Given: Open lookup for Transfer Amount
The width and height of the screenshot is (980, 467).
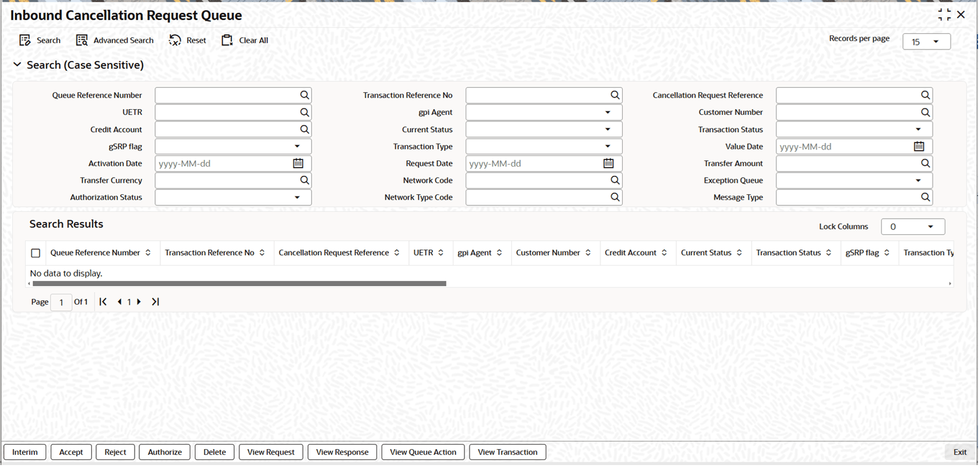Looking at the screenshot, I should click(925, 164).
